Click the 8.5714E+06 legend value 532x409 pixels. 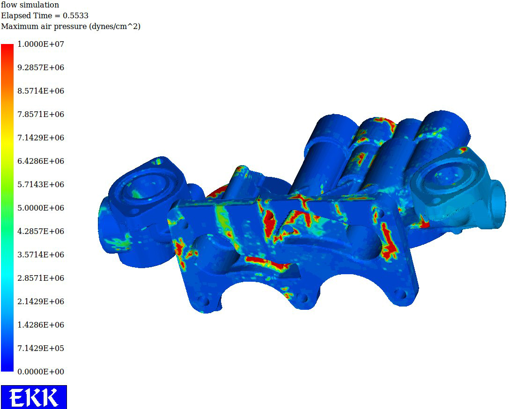coord(41,91)
